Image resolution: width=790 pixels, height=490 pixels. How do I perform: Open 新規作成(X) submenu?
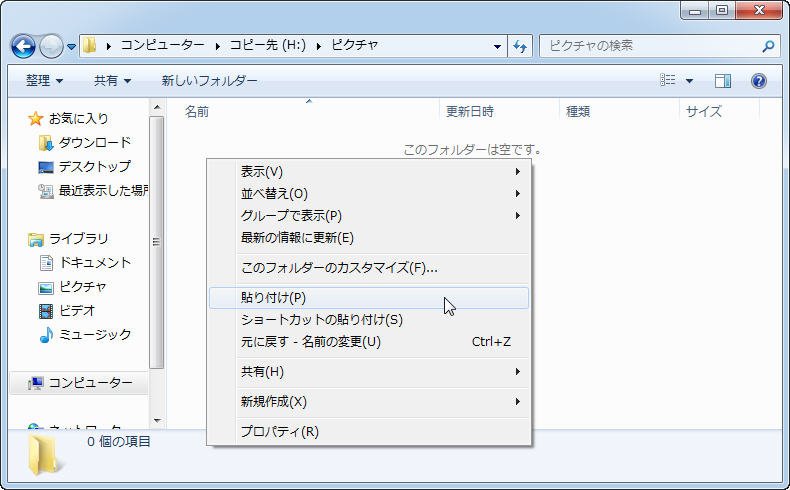tap(369, 402)
